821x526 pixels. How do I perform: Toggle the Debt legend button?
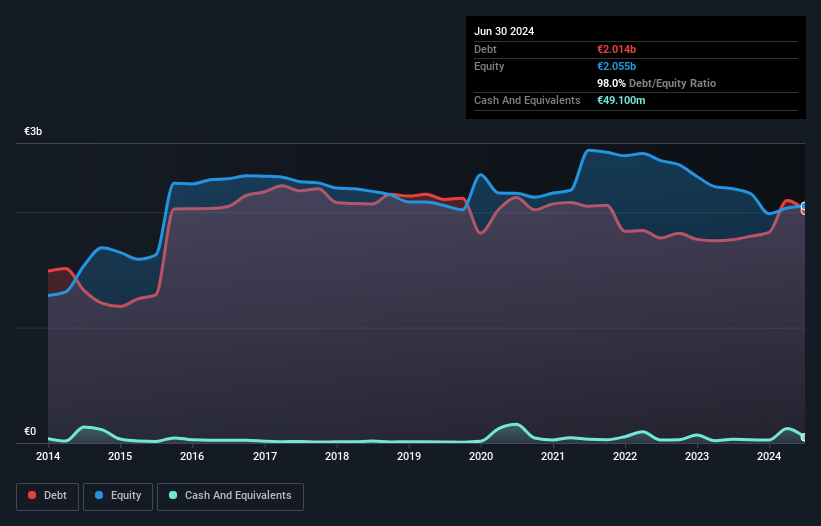(48, 496)
